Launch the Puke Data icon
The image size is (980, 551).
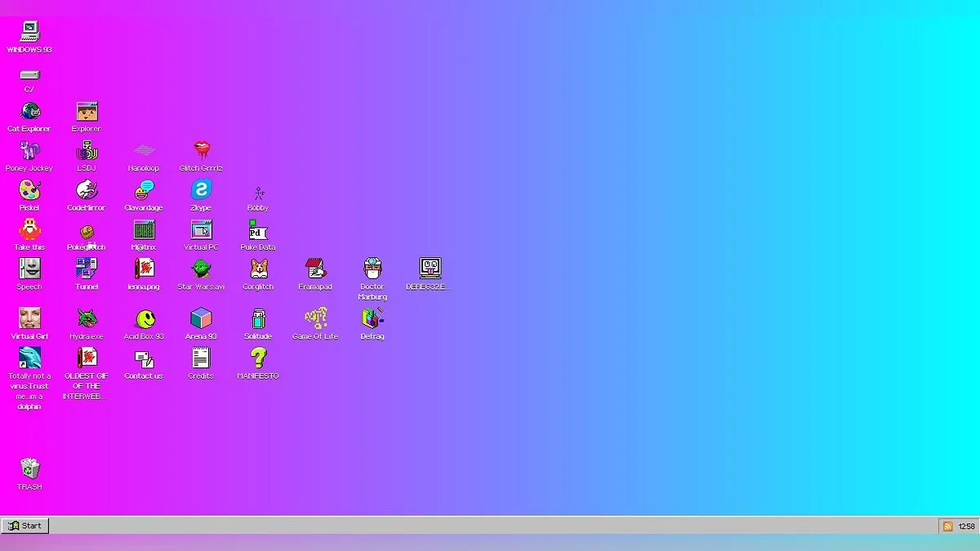tap(258, 229)
